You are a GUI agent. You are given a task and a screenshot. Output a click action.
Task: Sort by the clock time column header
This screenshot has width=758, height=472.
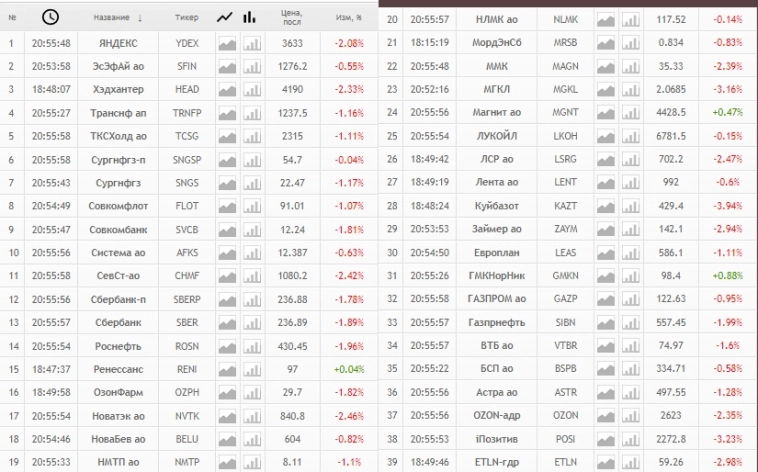(50, 17)
